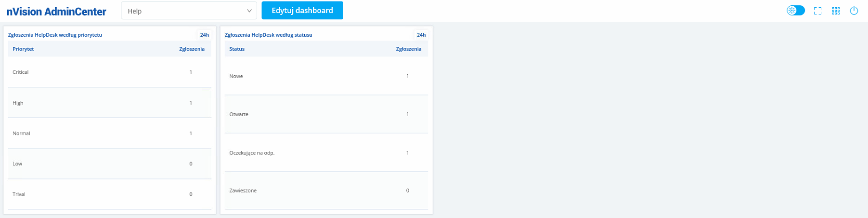Select the Otwarte status row
The width and height of the screenshot is (868, 218).
click(x=326, y=114)
